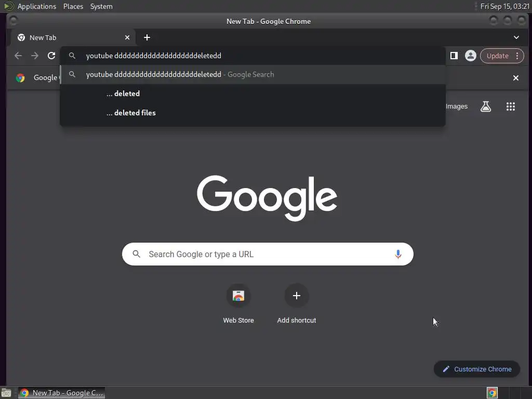
Task: Choose the '... deleted' suggestion
Action: pos(252,94)
